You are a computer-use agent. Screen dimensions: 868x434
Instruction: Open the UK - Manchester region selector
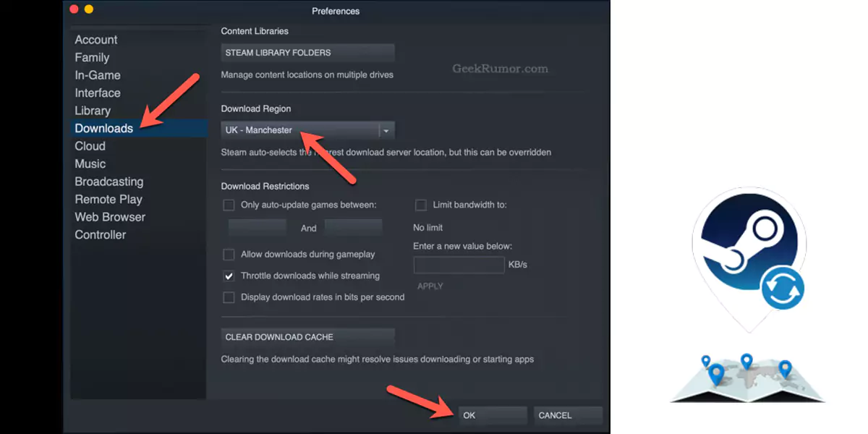point(307,131)
